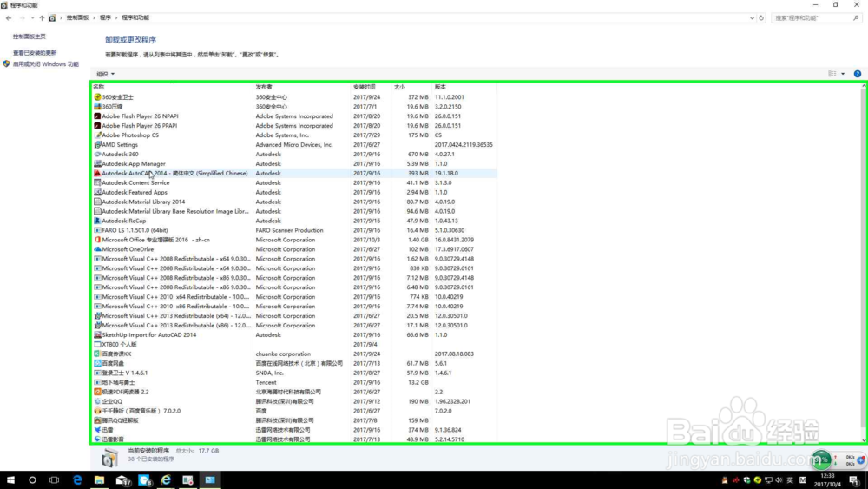This screenshot has width=868, height=489.
Task: Refresh the address bar location
Action: (761, 17)
